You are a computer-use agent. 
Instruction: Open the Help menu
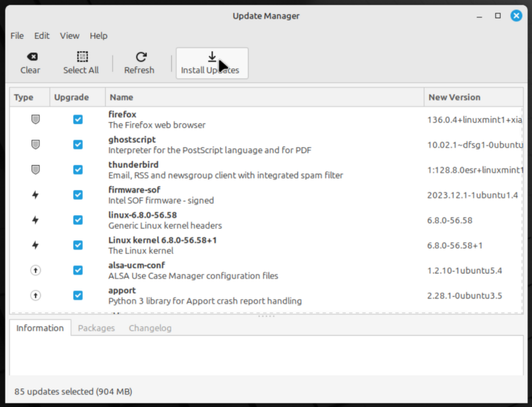tap(98, 36)
